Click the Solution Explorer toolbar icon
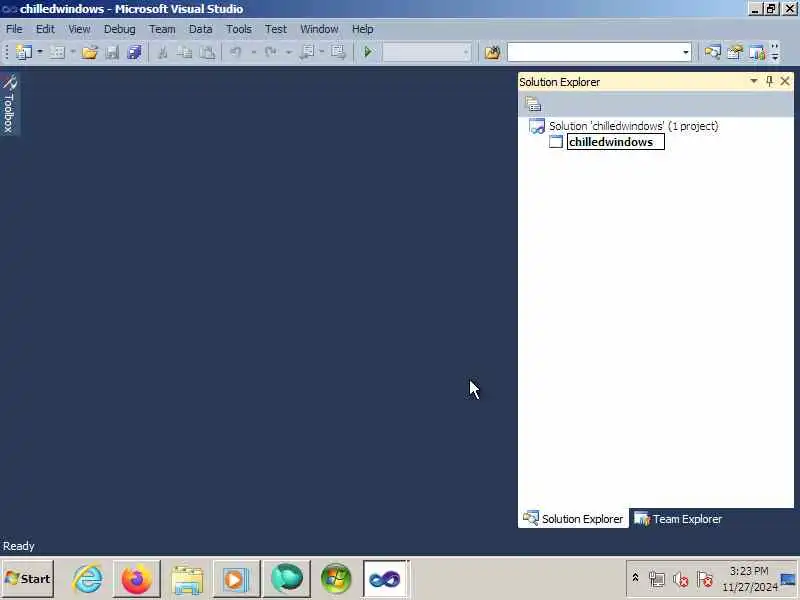 click(712, 52)
